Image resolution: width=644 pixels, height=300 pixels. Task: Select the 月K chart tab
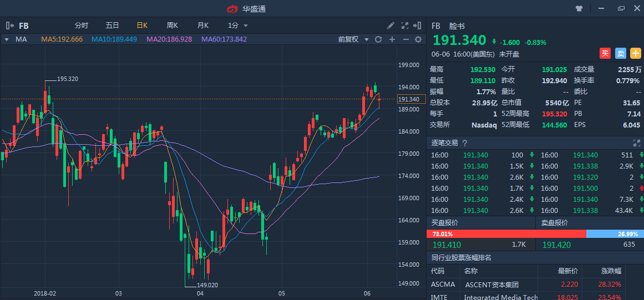202,26
